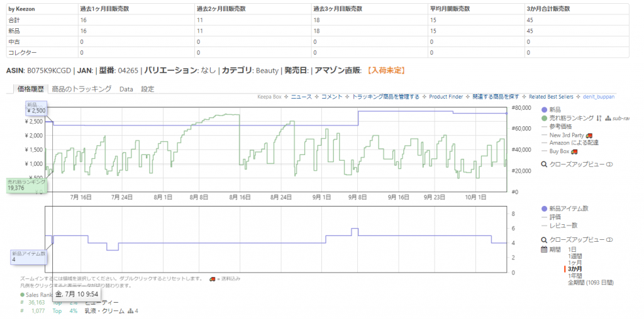Open the Product Finder link
This screenshot has height=319, width=644.
(446, 97)
